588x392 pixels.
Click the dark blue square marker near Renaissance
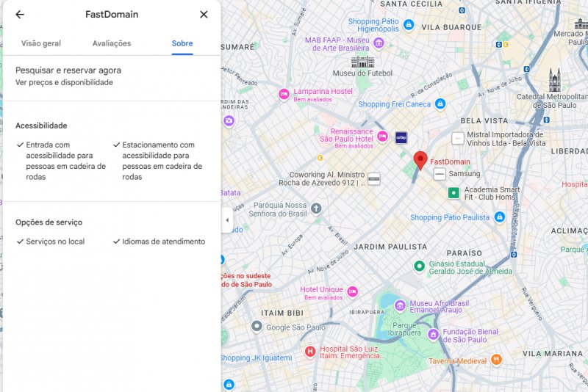tap(401, 137)
